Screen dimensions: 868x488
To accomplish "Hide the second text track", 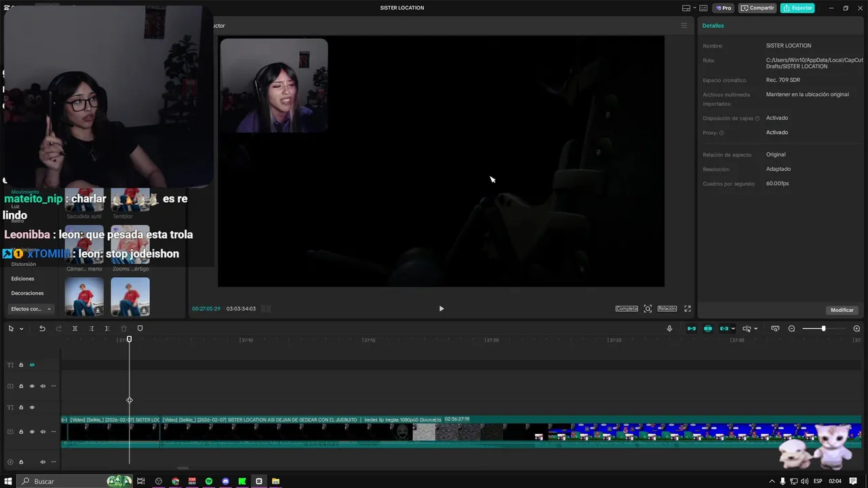I will click(32, 407).
